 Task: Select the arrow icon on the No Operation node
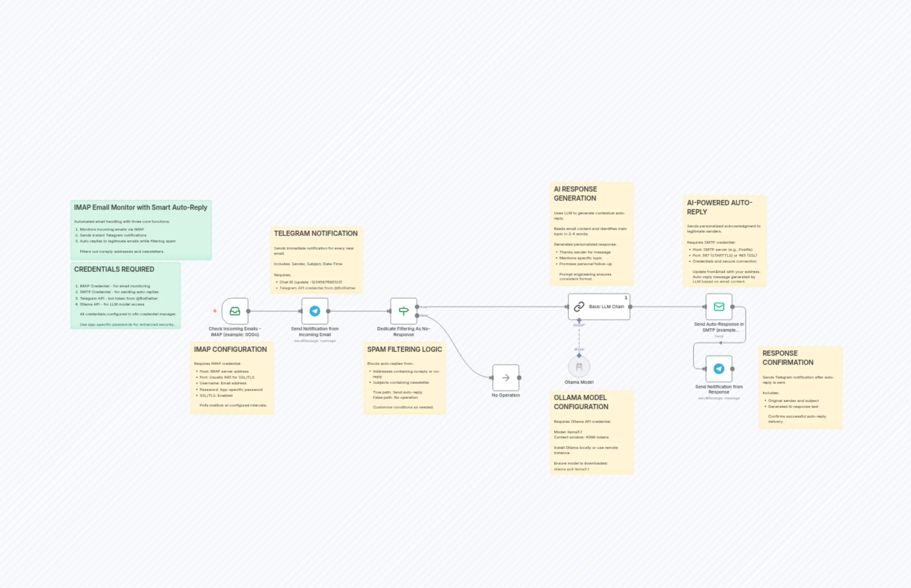pyautogui.click(x=506, y=378)
